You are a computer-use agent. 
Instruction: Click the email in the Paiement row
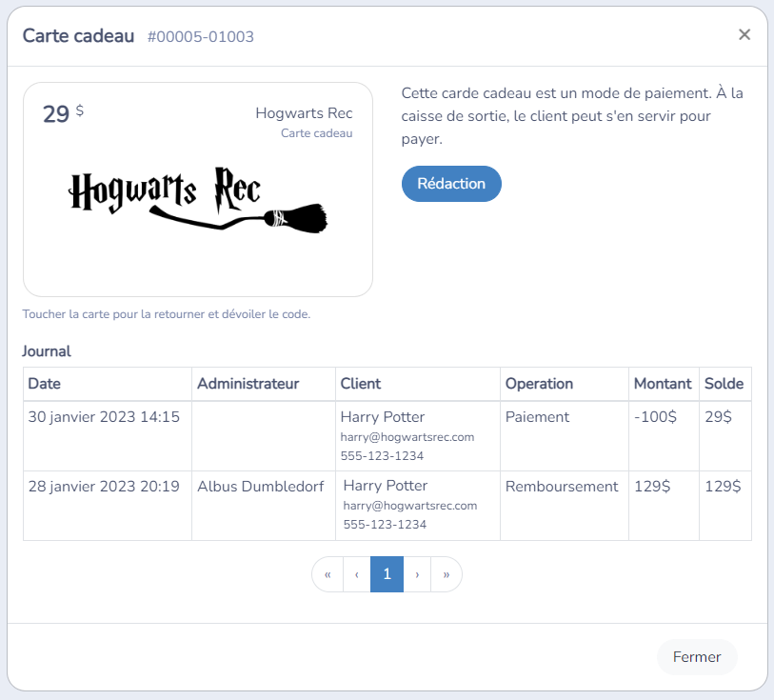pos(407,437)
